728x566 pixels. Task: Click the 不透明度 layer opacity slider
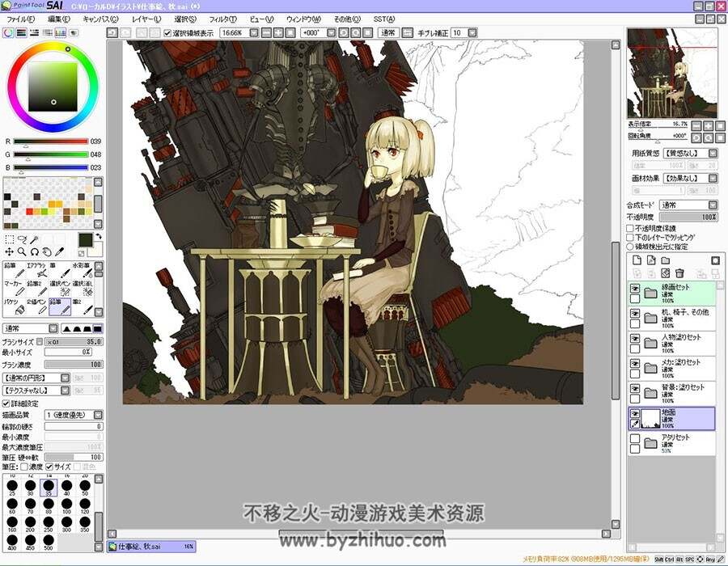688,218
